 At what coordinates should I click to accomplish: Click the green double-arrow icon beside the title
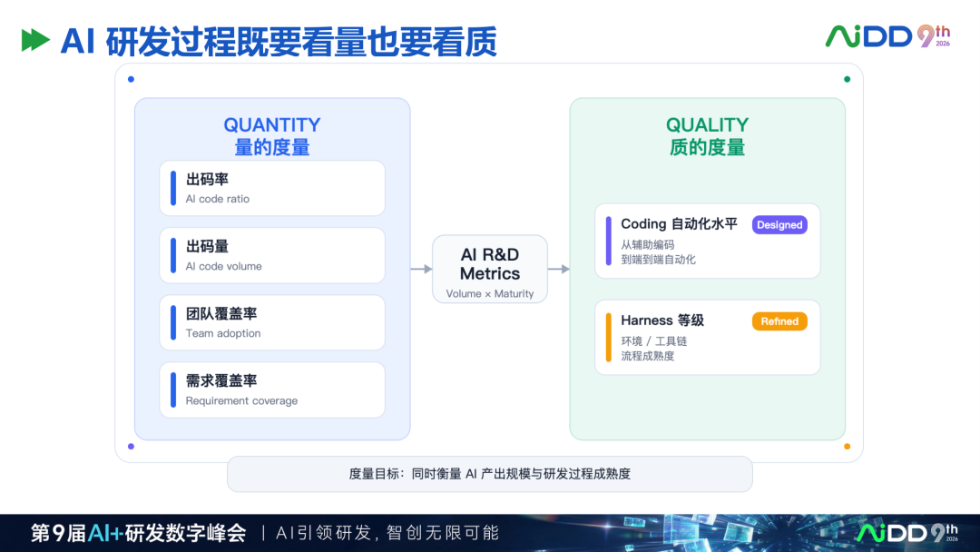35,41
